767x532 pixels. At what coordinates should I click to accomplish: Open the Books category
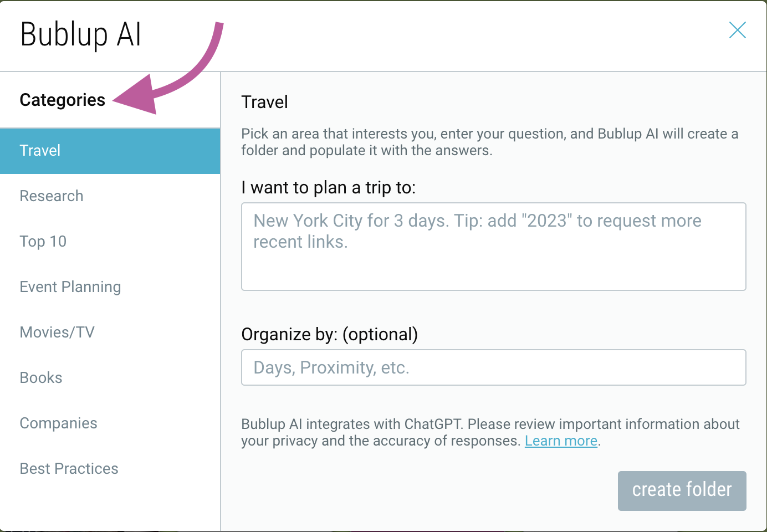pos(40,377)
